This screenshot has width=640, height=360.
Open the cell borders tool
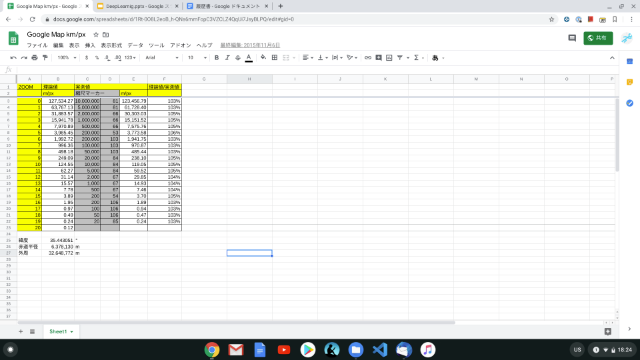click(275, 58)
